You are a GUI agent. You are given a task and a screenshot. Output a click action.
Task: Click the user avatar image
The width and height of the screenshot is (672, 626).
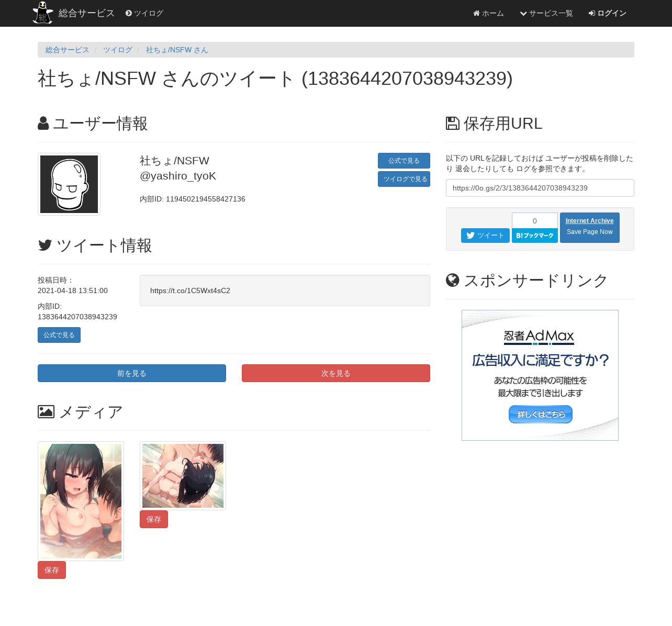pos(69,184)
